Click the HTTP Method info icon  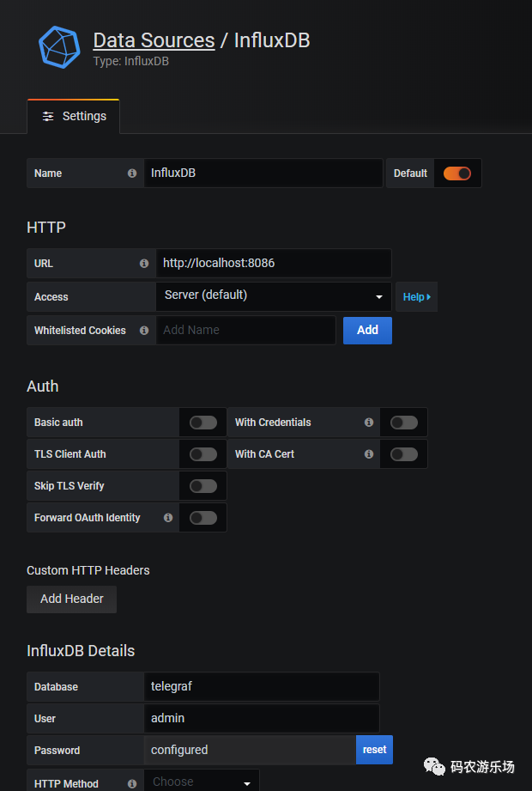[132, 783]
